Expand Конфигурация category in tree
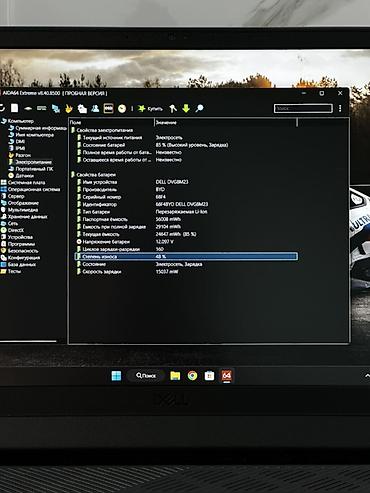Image resolution: width=370 pixels, height=493 pixels. click(20, 257)
